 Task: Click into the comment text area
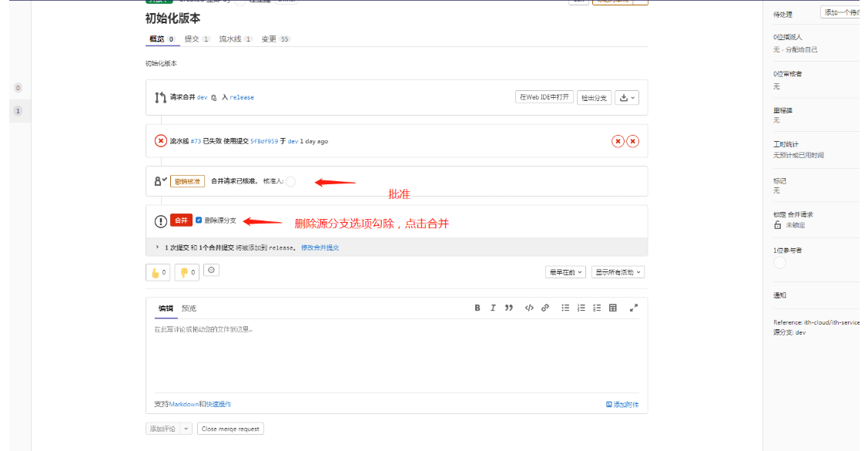pos(396,355)
